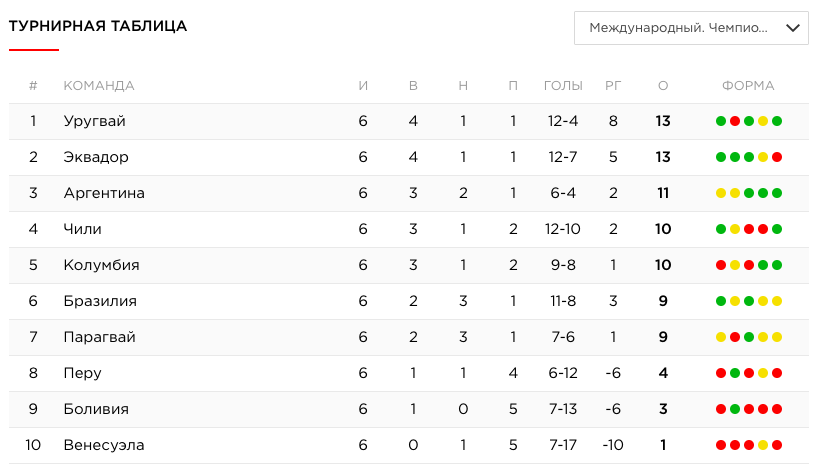Click the КОМАНДА column header
Screen dimensions: 816x464
pos(99,86)
